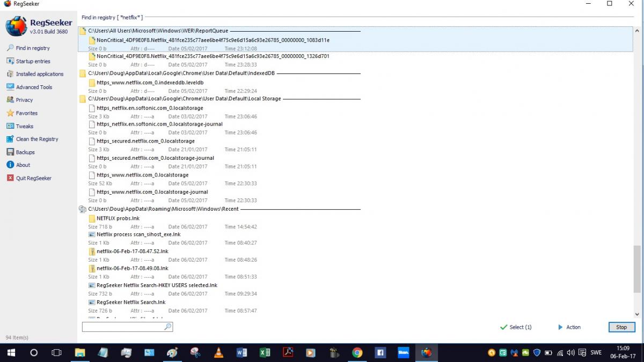Click the magnifier icon in the search box

point(167,327)
